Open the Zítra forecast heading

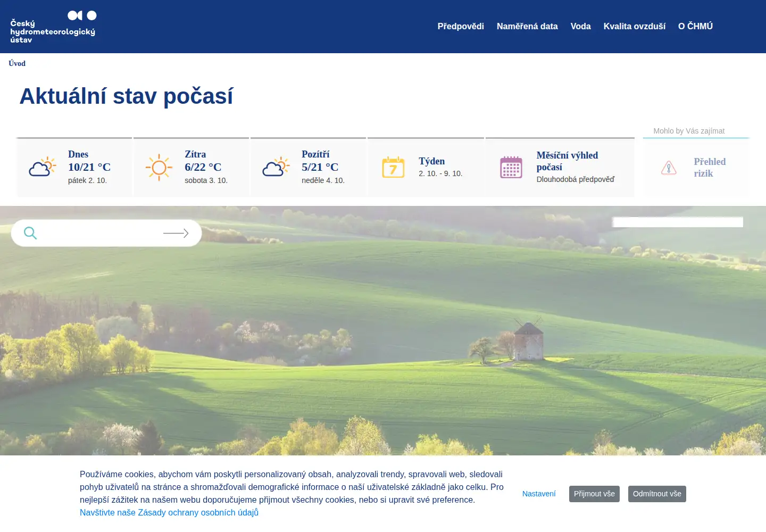click(x=195, y=154)
